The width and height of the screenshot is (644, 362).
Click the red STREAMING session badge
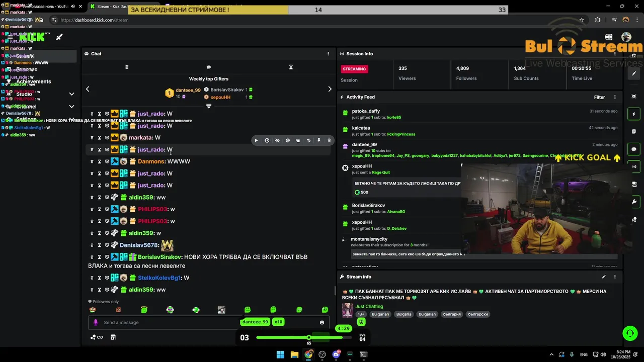pyautogui.click(x=355, y=69)
